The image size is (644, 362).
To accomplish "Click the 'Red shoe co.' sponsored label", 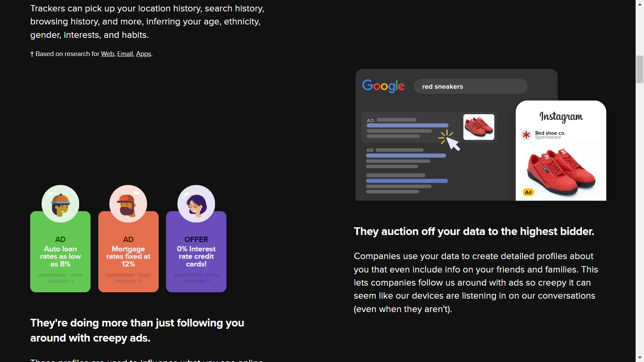I will pyautogui.click(x=550, y=135).
